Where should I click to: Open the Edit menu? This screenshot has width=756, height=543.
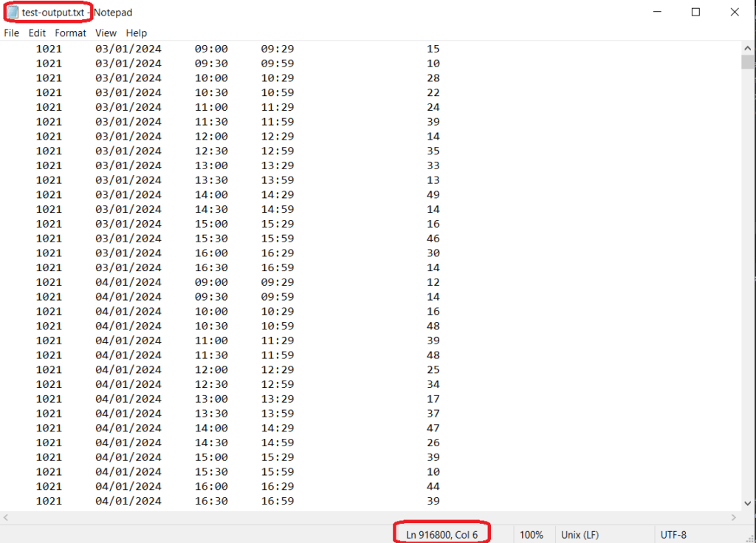click(37, 33)
